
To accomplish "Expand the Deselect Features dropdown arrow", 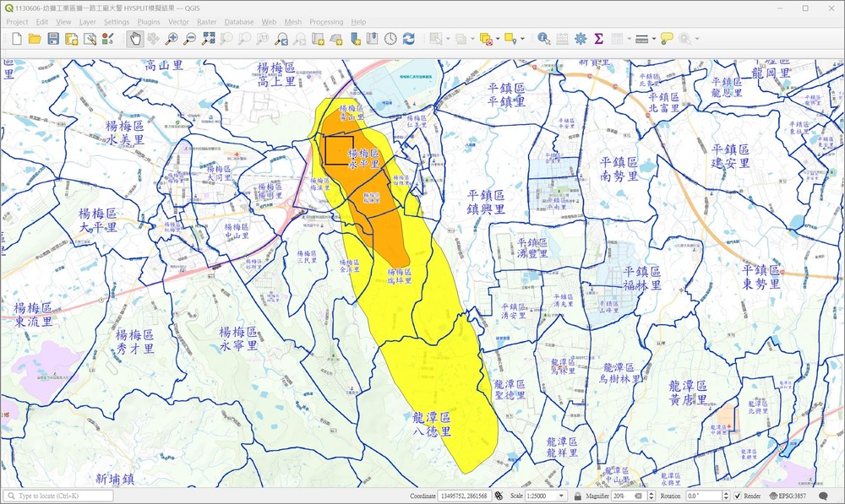I will coord(498,39).
